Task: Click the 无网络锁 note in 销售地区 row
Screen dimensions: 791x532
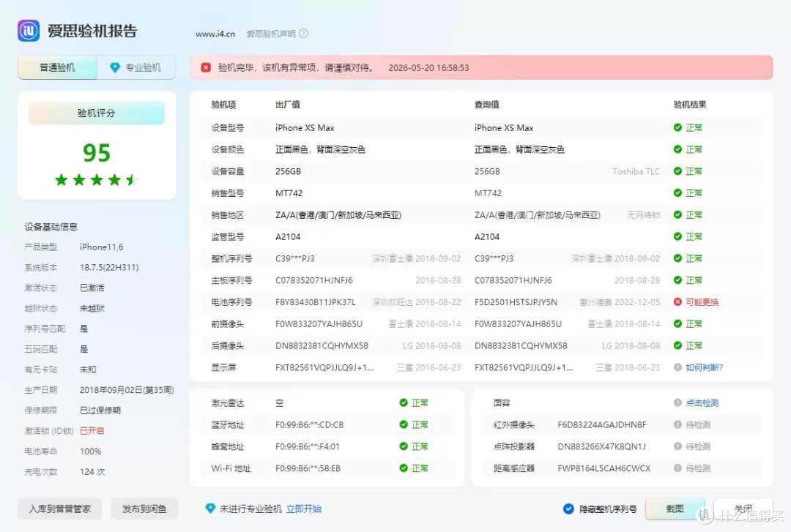Action: click(643, 215)
